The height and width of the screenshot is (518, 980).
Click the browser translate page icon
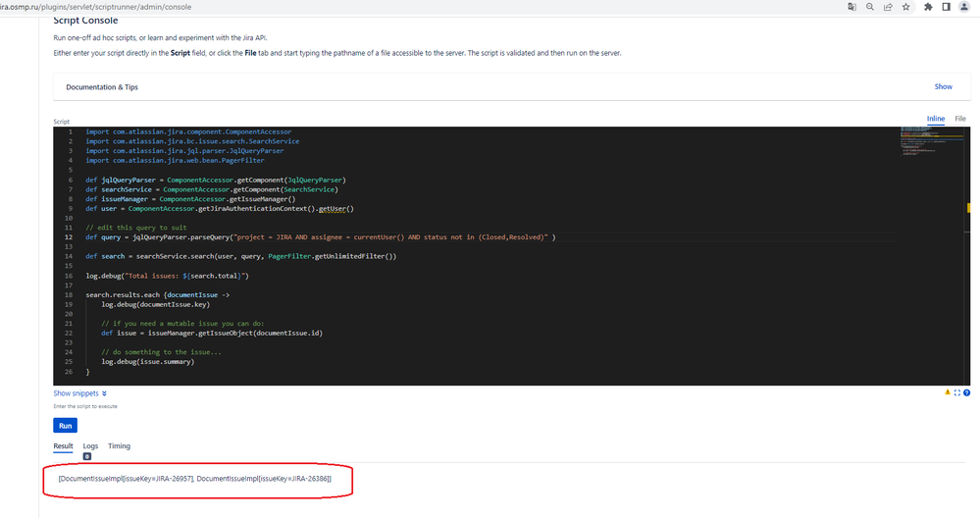tap(851, 7)
